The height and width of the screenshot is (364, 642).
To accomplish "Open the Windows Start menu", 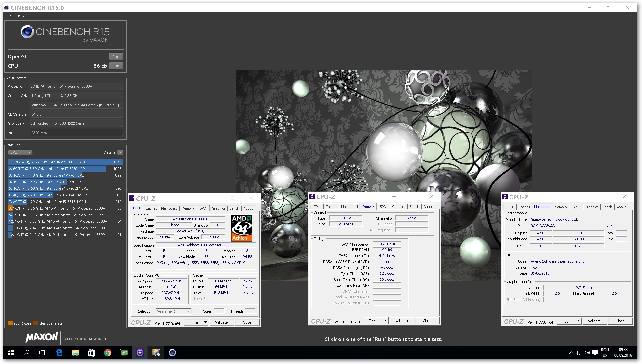I will point(11,353).
